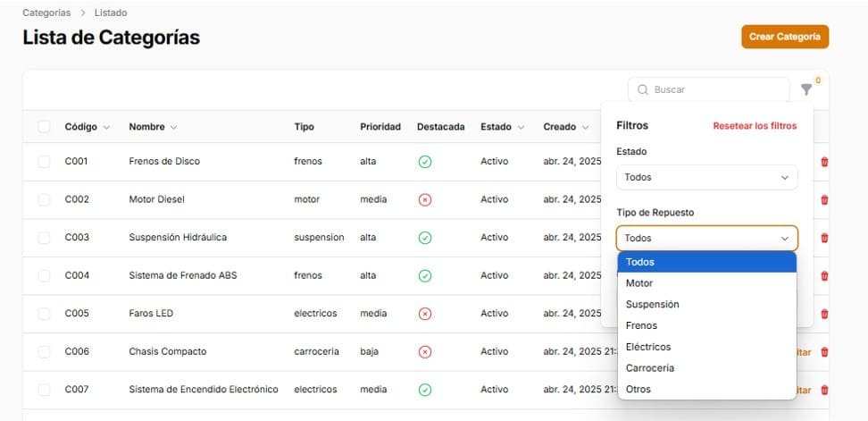Image resolution: width=868 pixels, height=421 pixels.
Task: Click the green check for Sistema de Frenado ABS
Action: [x=424, y=276]
